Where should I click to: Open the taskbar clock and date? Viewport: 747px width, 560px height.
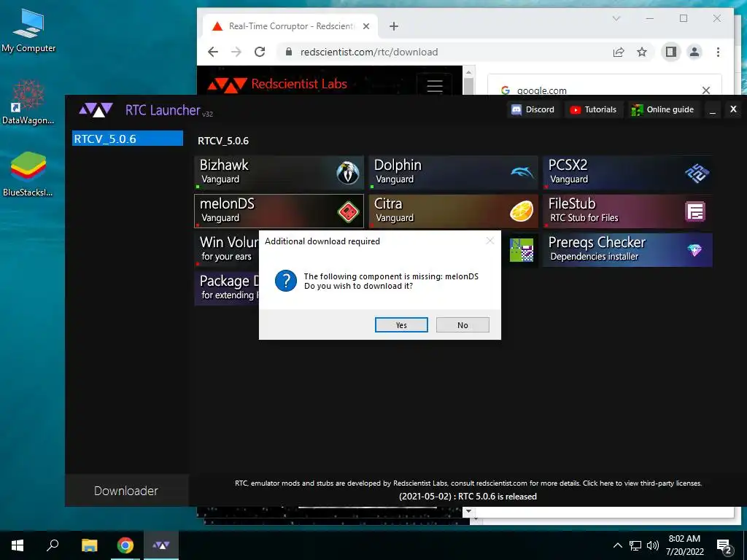684,545
